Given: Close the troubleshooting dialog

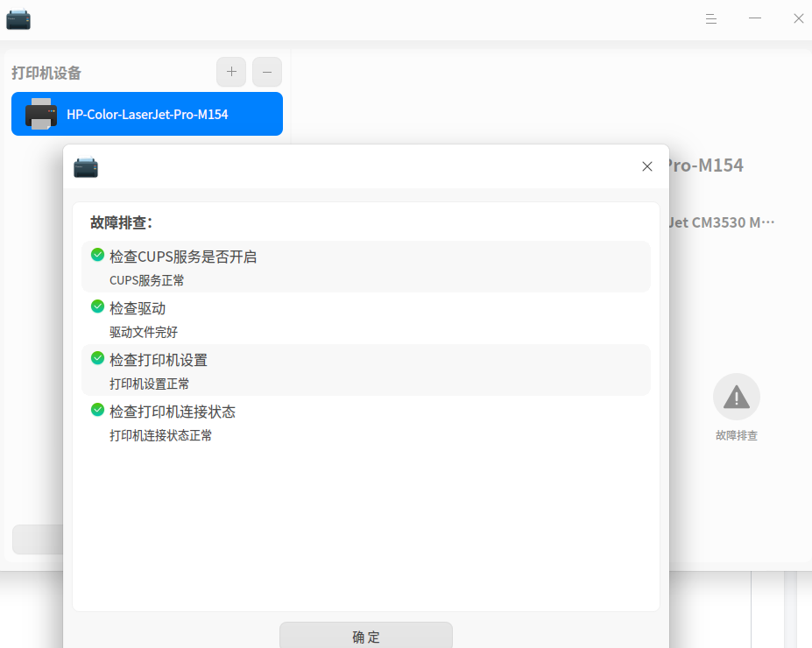Looking at the screenshot, I should pos(646,166).
